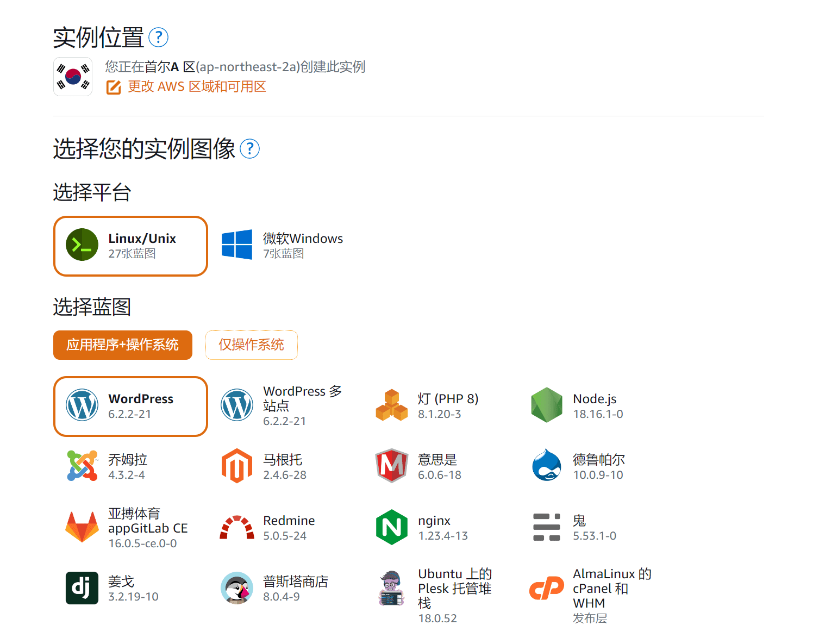Click the PrestaShop bird icon
819x644 pixels.
(236, 587)
